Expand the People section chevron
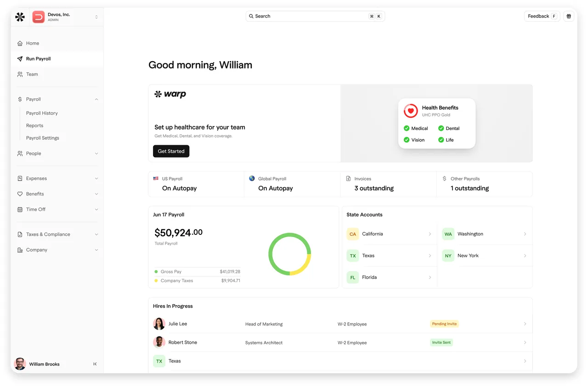Screen dimensions: 588x387 (96, 154)
